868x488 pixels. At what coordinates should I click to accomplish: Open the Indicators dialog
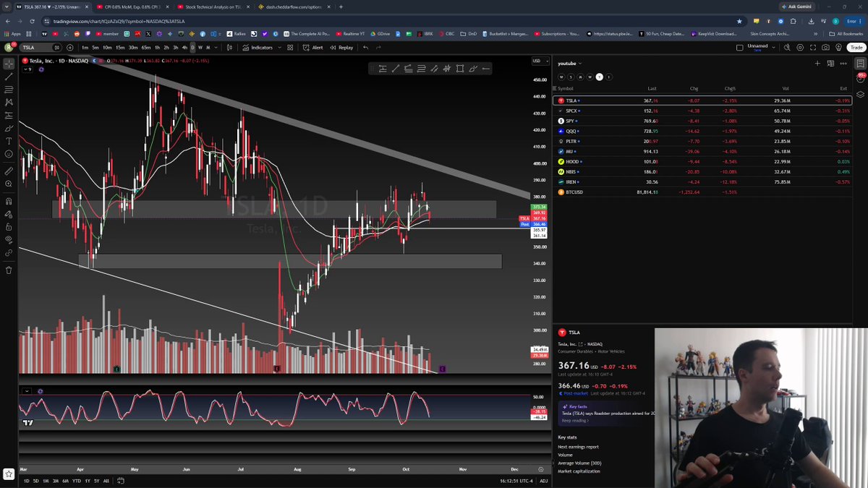(258, 48)
